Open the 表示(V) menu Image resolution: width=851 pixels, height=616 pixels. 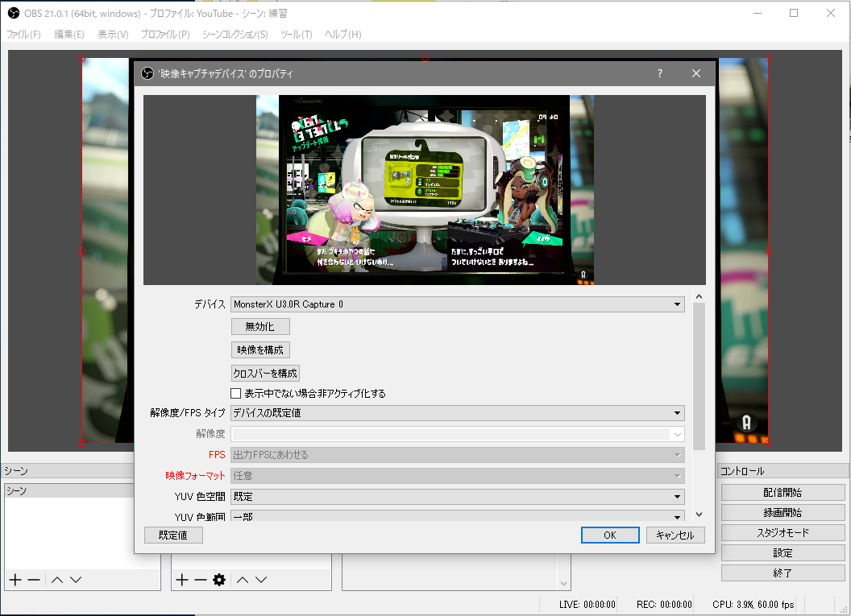113,34
